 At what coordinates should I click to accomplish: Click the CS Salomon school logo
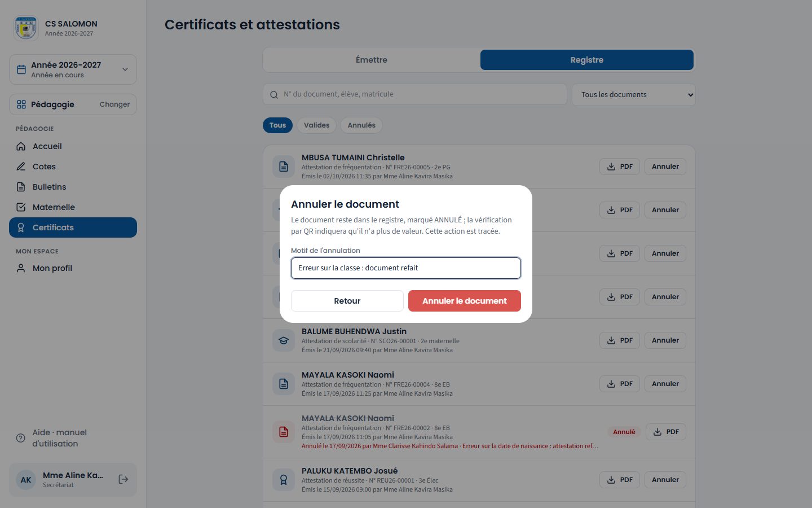point(26,28)
